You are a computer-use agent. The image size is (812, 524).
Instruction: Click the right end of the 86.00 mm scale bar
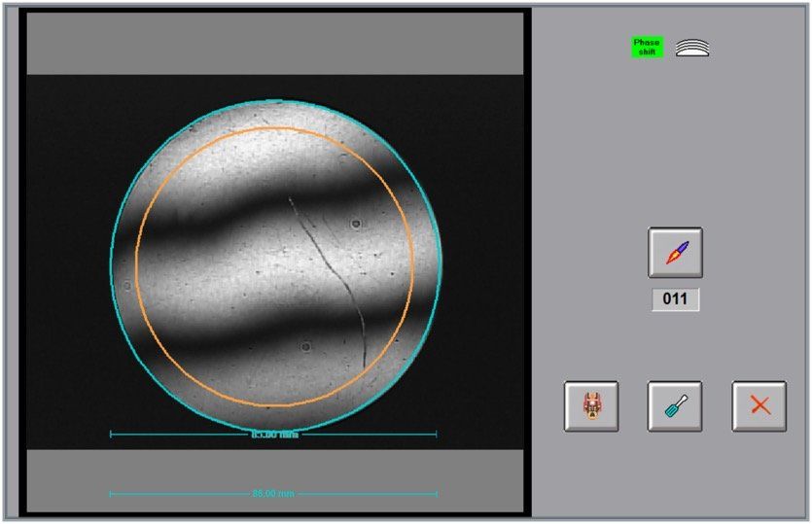click(437, 494)
